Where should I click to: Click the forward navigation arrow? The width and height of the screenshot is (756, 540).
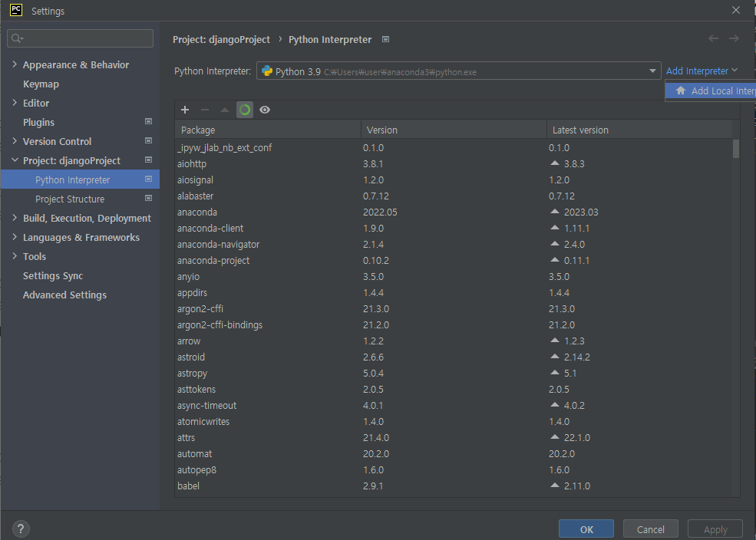[734, 38]
